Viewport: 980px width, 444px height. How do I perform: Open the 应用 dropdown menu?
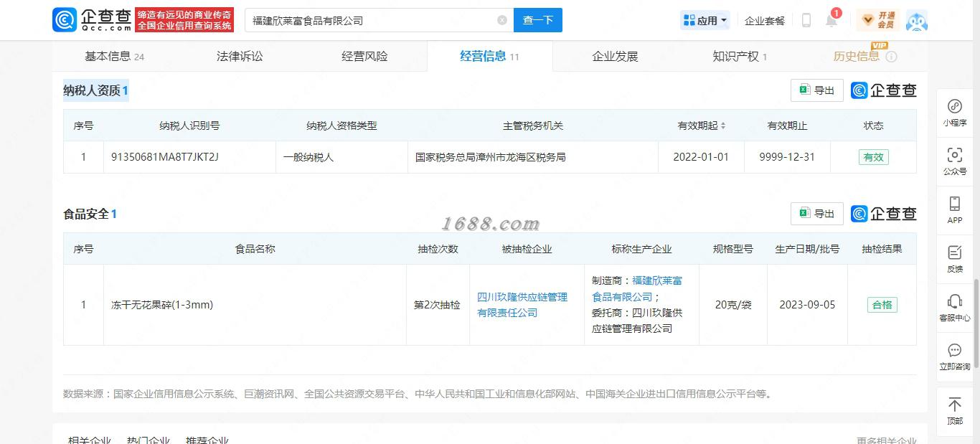click(705, 21)
